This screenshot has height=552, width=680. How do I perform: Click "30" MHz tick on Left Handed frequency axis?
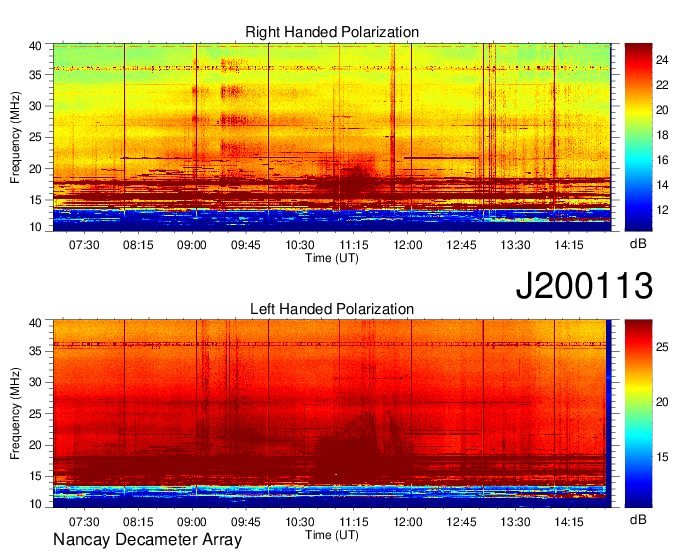36,382
